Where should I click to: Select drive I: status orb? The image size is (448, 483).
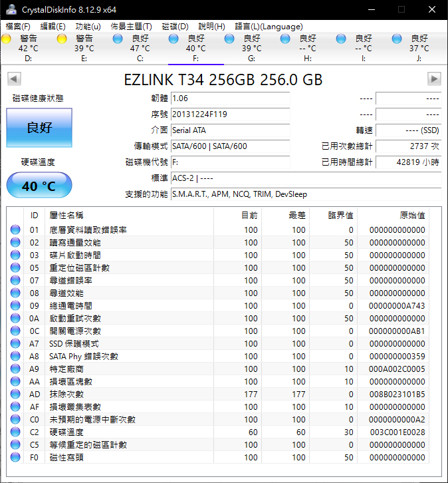coord(341,39)
